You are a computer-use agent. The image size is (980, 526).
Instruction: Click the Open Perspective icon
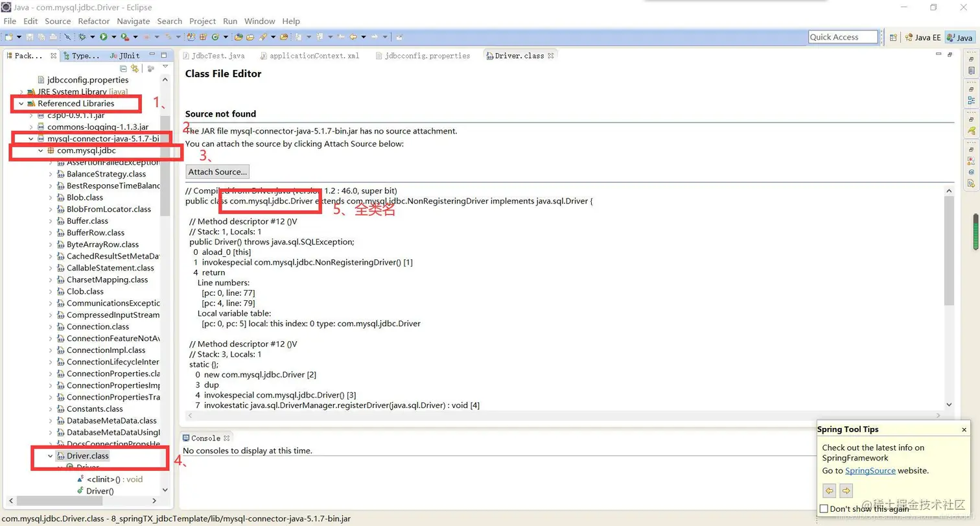(x=894, y=38)
